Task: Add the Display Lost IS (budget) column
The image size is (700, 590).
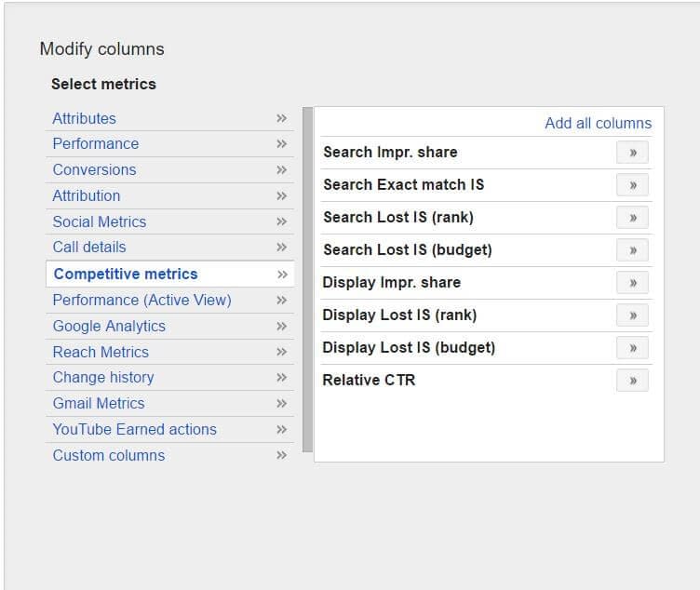Action: (632, 348)
